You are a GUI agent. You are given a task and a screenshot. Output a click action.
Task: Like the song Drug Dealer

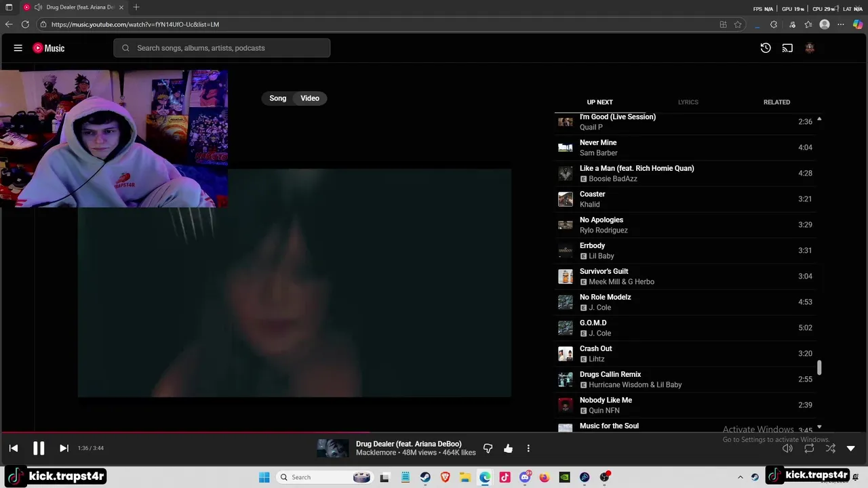tap(508, 448)
